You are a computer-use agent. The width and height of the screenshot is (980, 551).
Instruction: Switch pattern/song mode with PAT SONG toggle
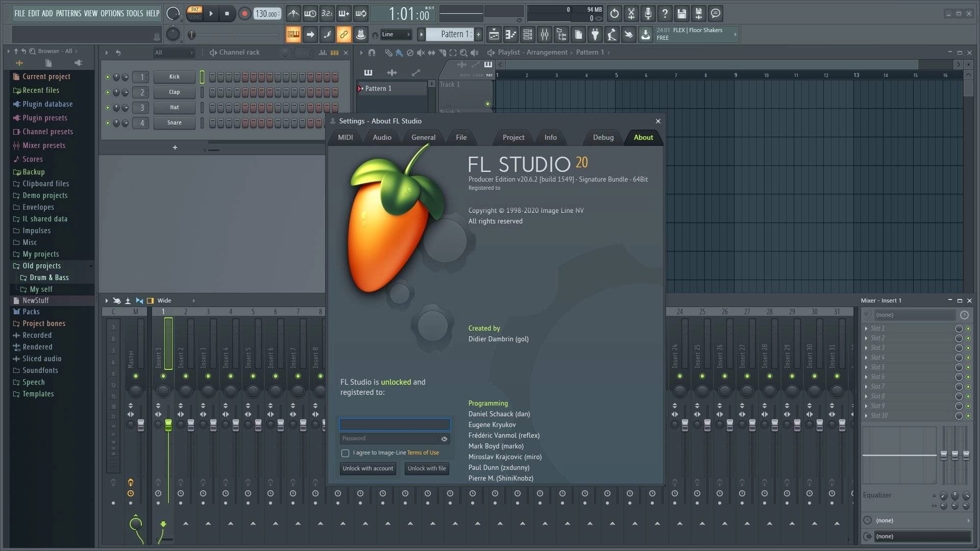195,13
